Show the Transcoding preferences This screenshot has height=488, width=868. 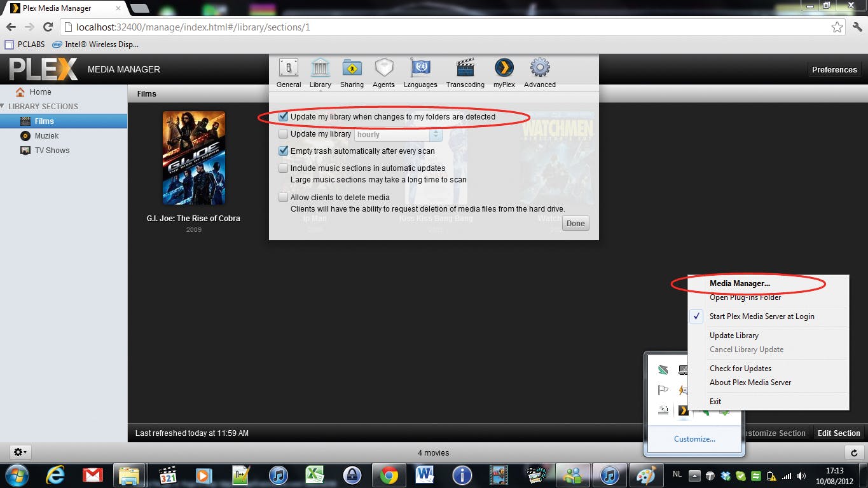(x=465, y=73)
